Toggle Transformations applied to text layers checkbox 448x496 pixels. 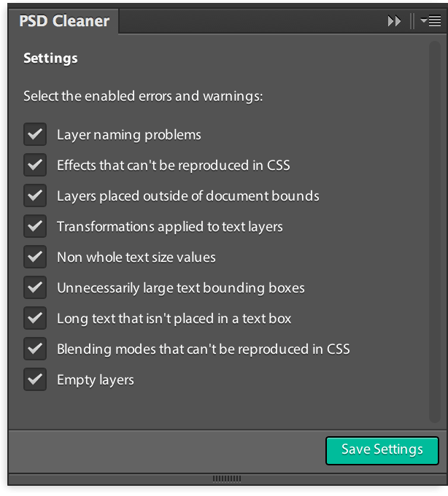35,226
